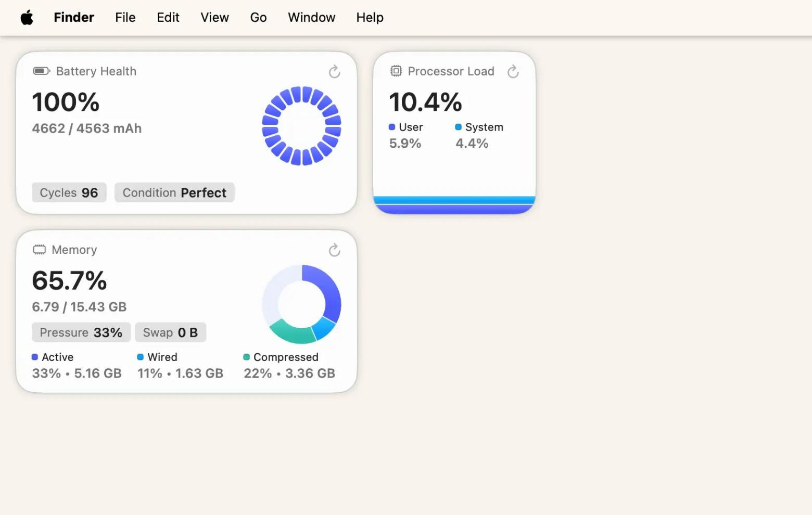The image size is (812, 515).
Task: Click the Active legend color dot
Action: [x=35, y=357]
